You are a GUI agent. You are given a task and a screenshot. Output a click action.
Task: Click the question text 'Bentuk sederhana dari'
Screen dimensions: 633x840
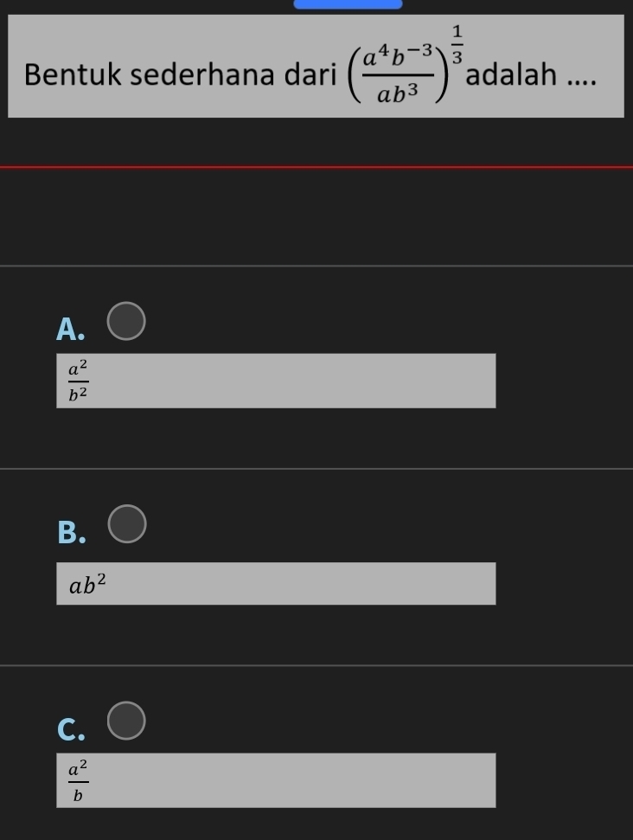click(180, 74)
